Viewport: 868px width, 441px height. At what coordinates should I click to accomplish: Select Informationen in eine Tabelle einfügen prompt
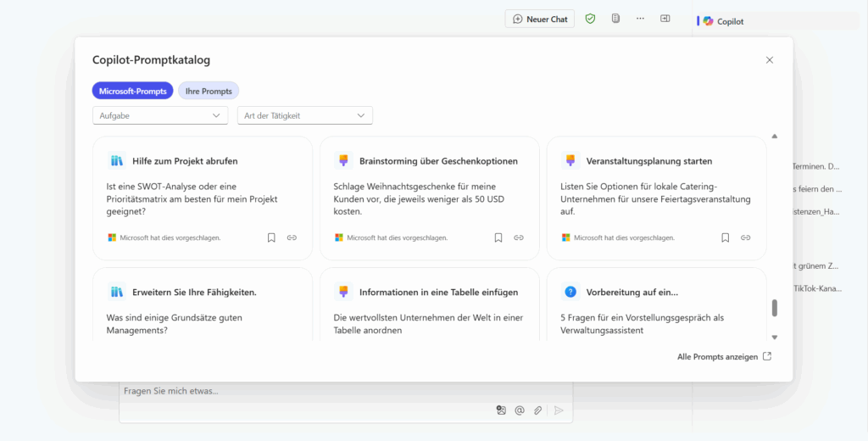[x=430, y=304]
